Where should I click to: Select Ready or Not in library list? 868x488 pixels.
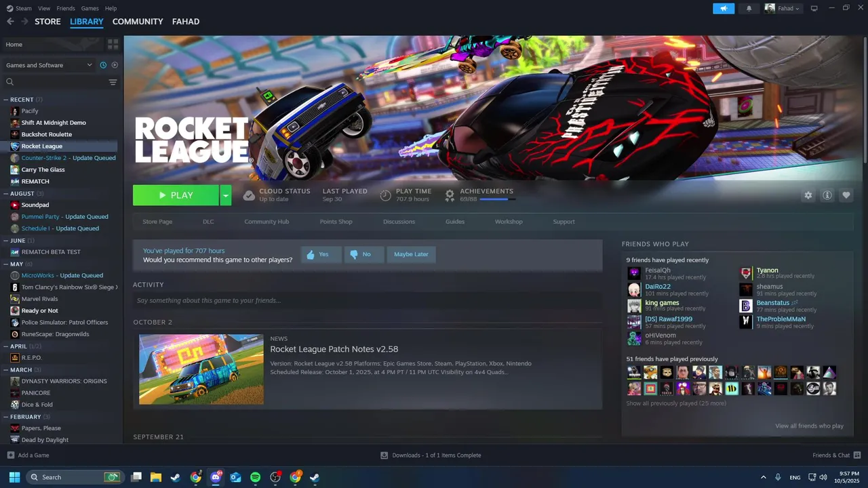coord(39,310)
